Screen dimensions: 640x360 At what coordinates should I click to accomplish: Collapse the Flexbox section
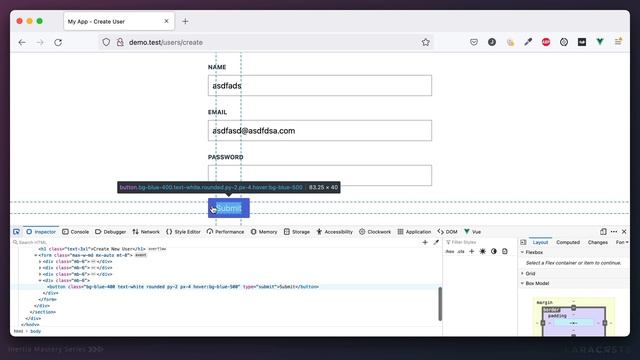coord(522,252)
